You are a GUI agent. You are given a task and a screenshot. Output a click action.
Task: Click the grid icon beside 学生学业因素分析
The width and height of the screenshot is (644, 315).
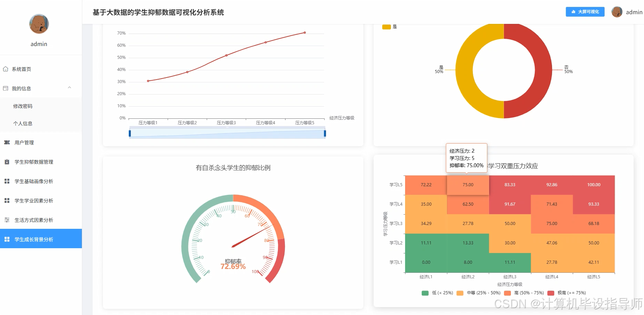[7, 200]
